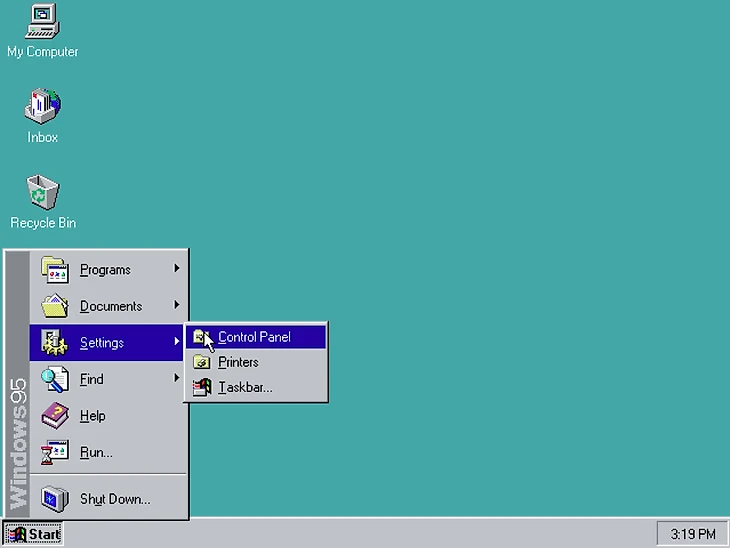Click the Control Panel folder icon
This screenshot has width=730, height=548.
coord(201,337)
